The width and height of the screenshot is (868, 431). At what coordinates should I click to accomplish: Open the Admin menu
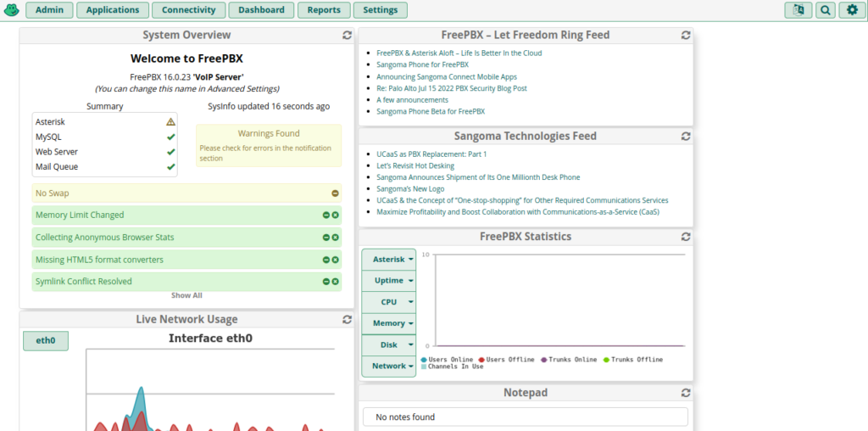point(49,10)
